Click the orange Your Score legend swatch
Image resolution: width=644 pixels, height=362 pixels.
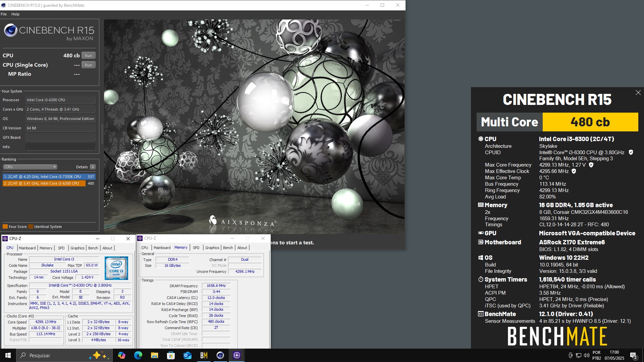tap(5, 227)
